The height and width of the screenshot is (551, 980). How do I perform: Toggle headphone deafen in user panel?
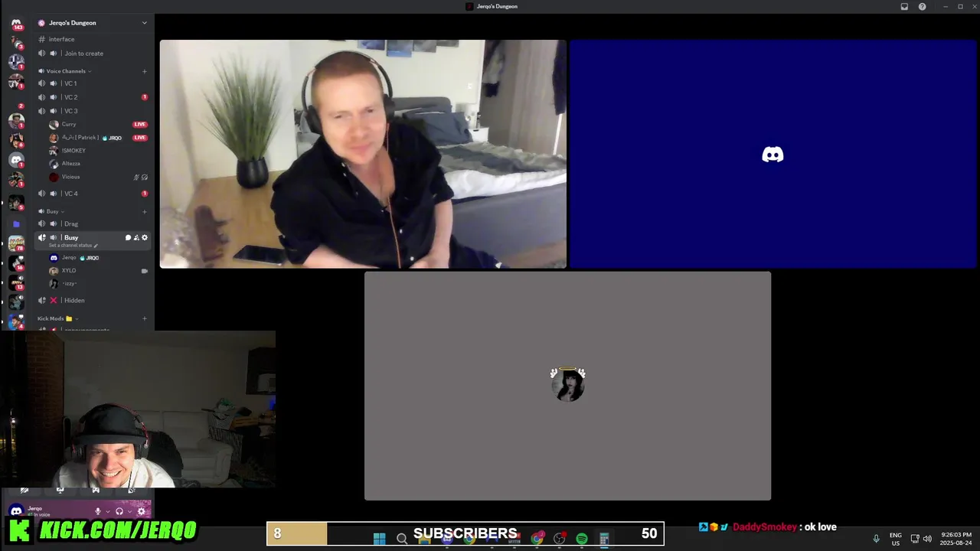[119, 511]
